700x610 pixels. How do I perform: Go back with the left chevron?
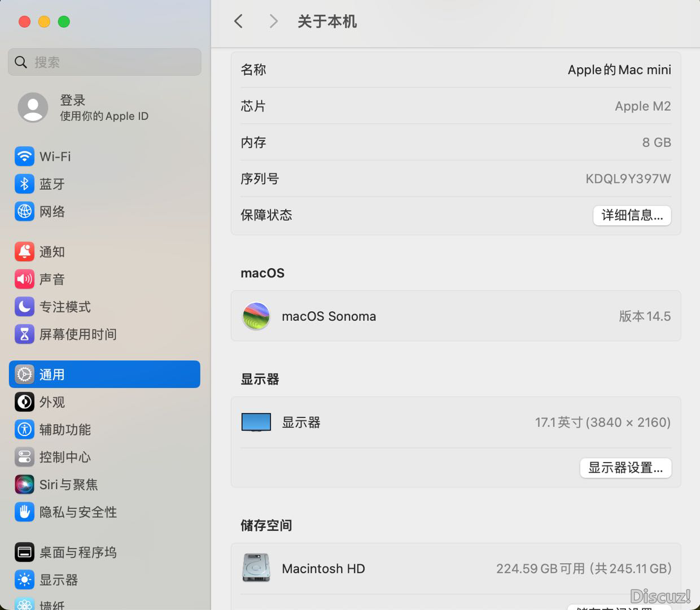[238, 21]
